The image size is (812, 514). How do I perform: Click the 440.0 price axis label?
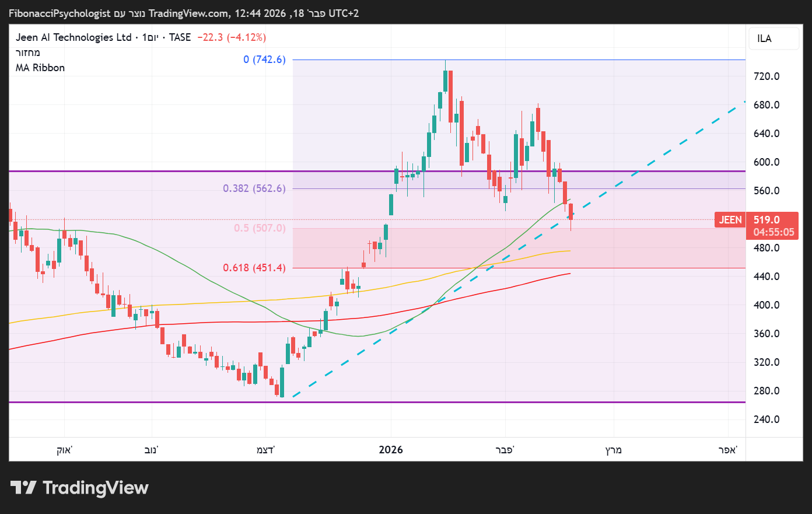766,277
